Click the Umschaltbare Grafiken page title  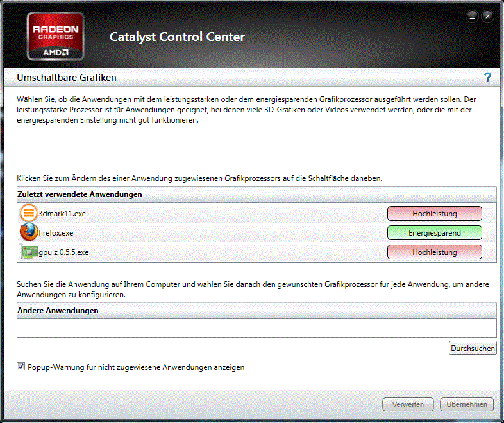coord(67,78)
